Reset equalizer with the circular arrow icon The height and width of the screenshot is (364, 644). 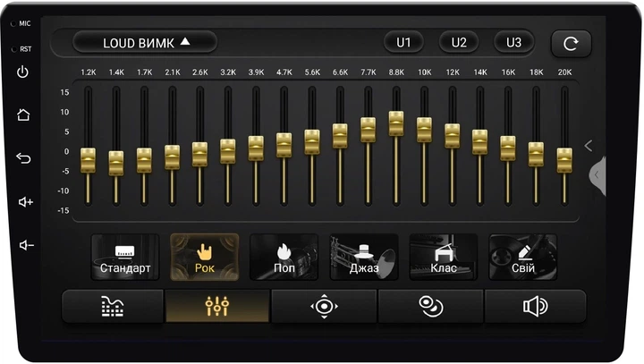(571, 43)
